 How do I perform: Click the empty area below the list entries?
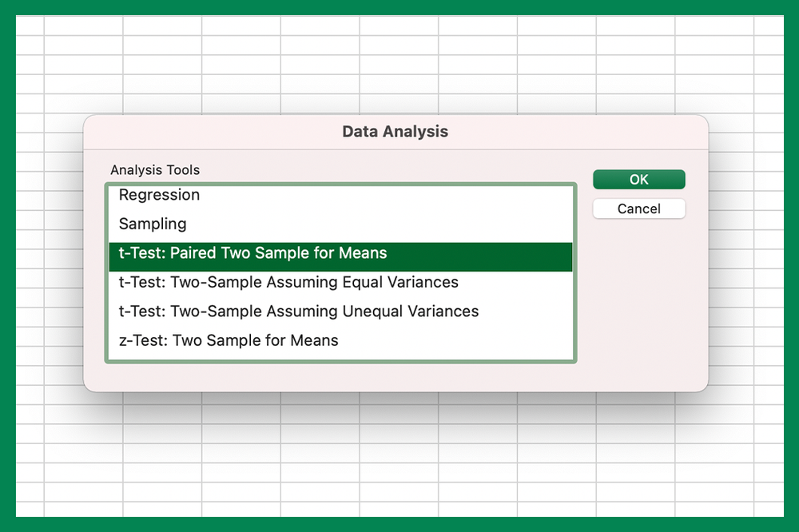pyautogui.click(x=340, y=355)
